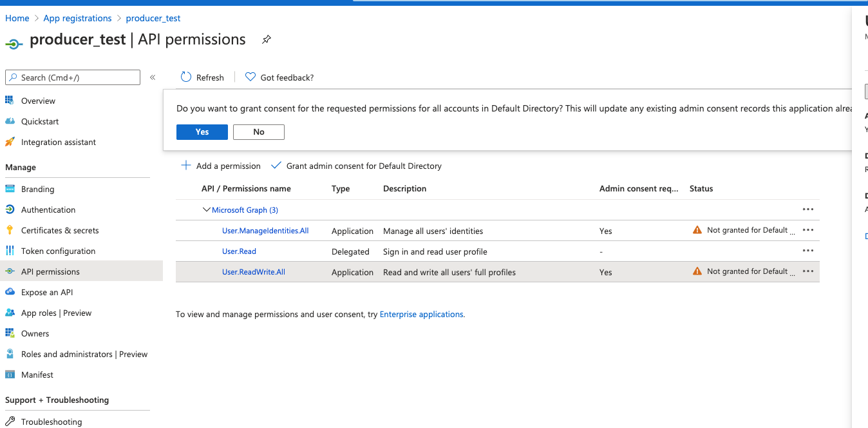Click the API permissions sidebar icon
Viewport: 868px width, 428px height.
[x=10, y=271]
